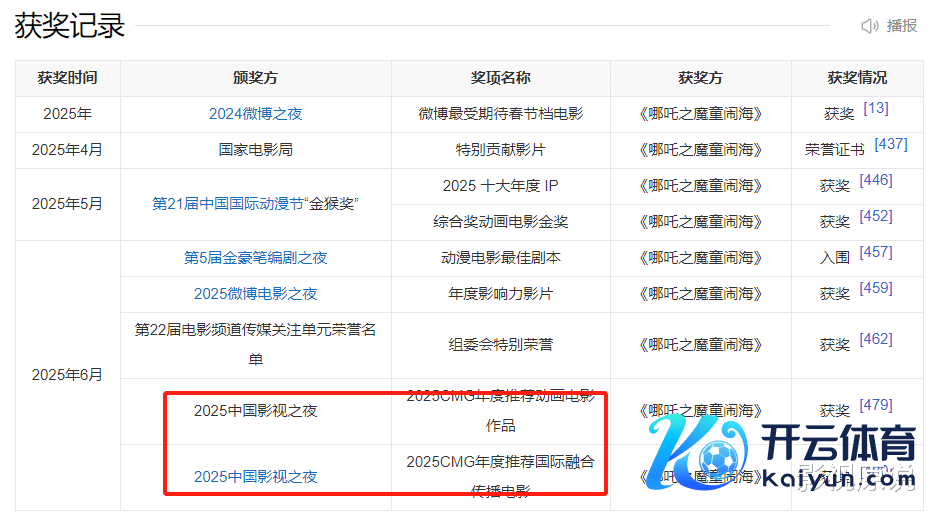
Task: Open citation reference [459]
Action: pos(875,288)
